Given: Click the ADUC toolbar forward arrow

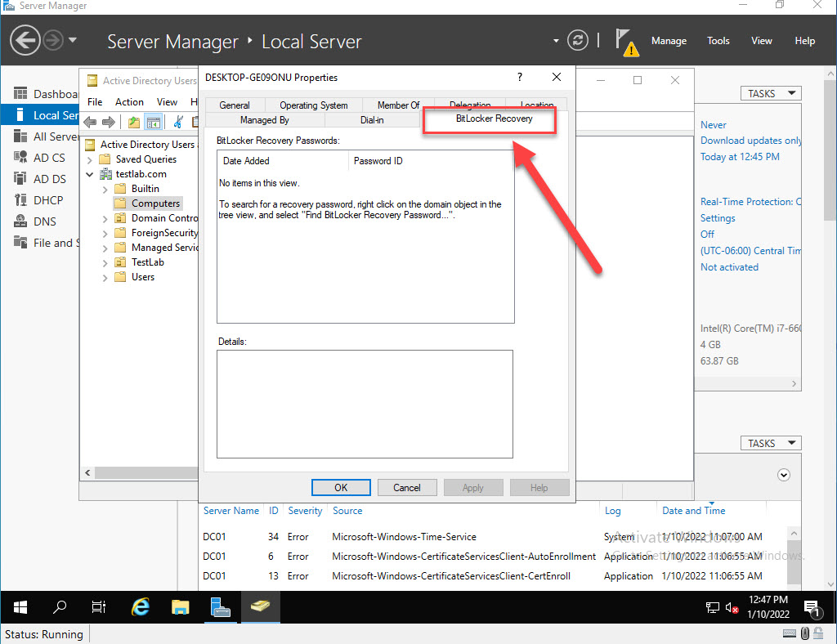Looking at the screenshot, I should coord(109,123).
